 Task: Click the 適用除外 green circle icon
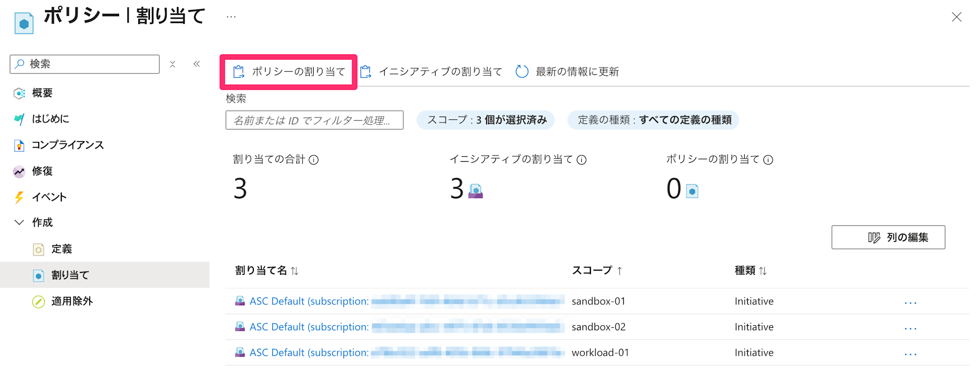click(38, 302)
